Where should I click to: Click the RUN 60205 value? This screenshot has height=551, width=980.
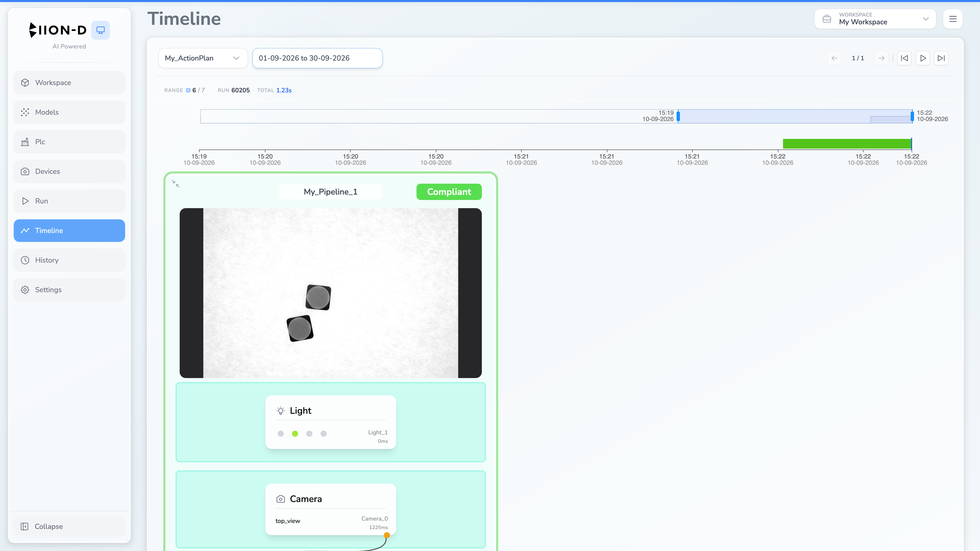(x=240, y=90)
